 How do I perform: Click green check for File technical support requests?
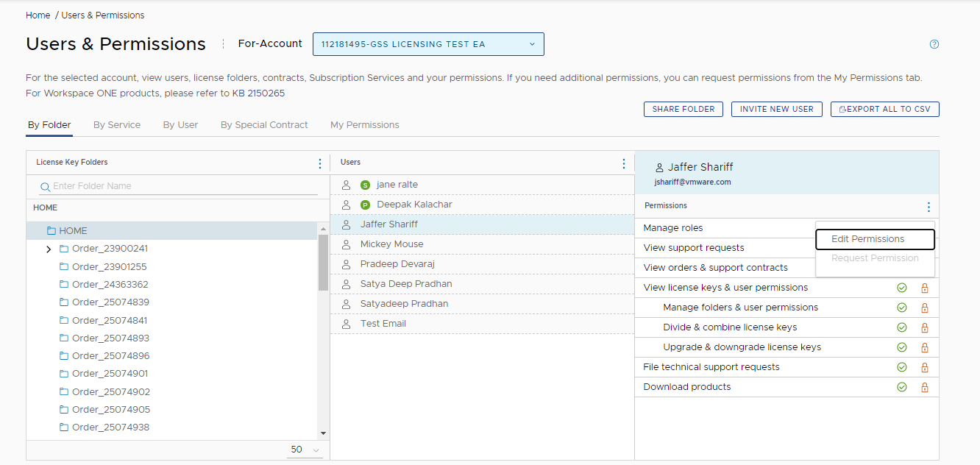pyautogui.click(x=902, y=367)
